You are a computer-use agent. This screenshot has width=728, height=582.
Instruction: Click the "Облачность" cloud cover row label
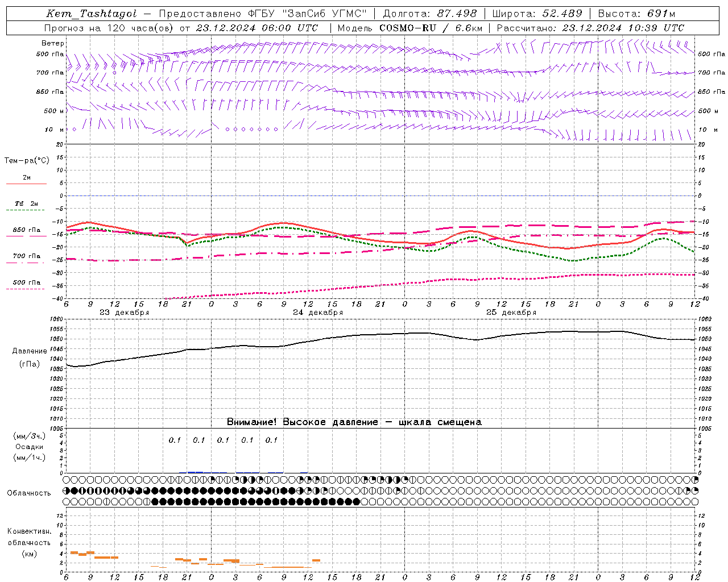pos(29,493)
